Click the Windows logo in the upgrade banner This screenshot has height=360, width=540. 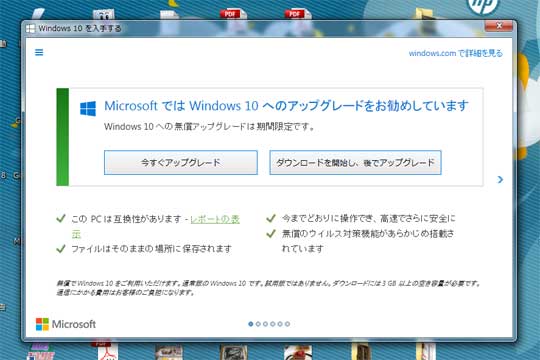(x=88, y=108)
